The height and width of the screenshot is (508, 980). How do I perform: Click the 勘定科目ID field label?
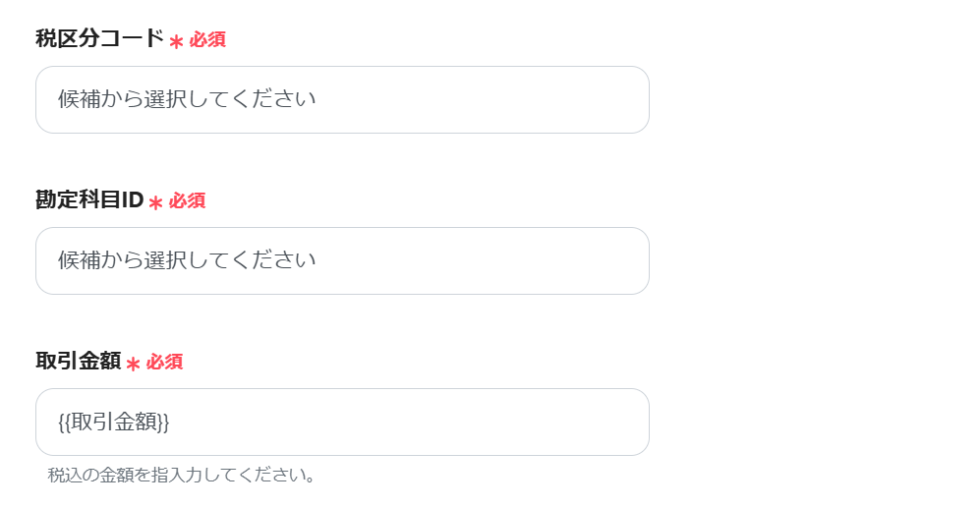[x=89, y=200]
